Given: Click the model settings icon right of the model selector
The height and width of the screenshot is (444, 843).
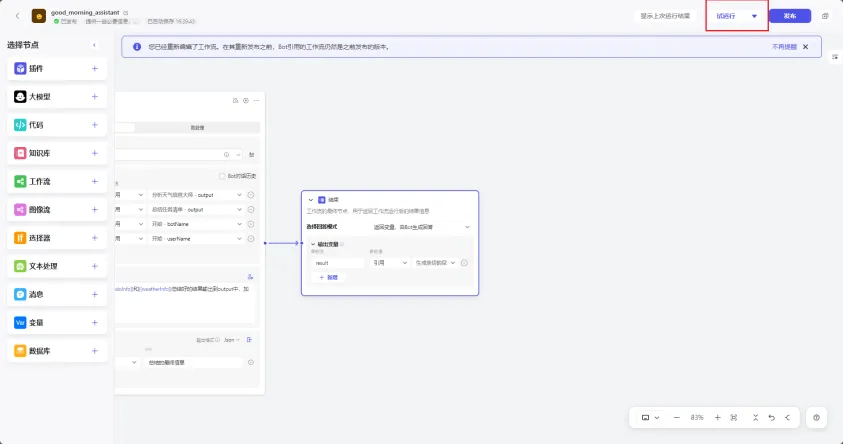Looking at the screenshot, I should pyautogui.click(x=251, y=155).
